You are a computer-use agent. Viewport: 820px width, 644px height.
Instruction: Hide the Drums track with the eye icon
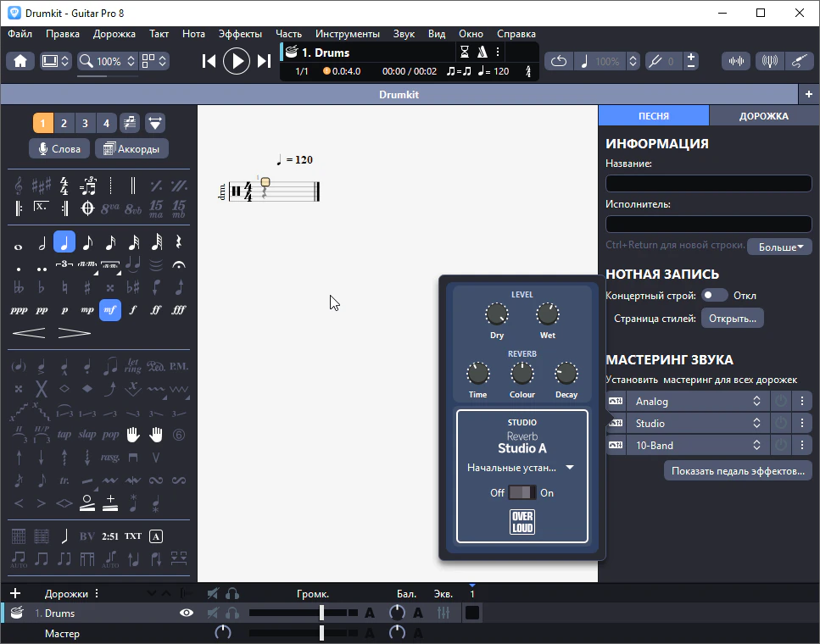point(187,613)
